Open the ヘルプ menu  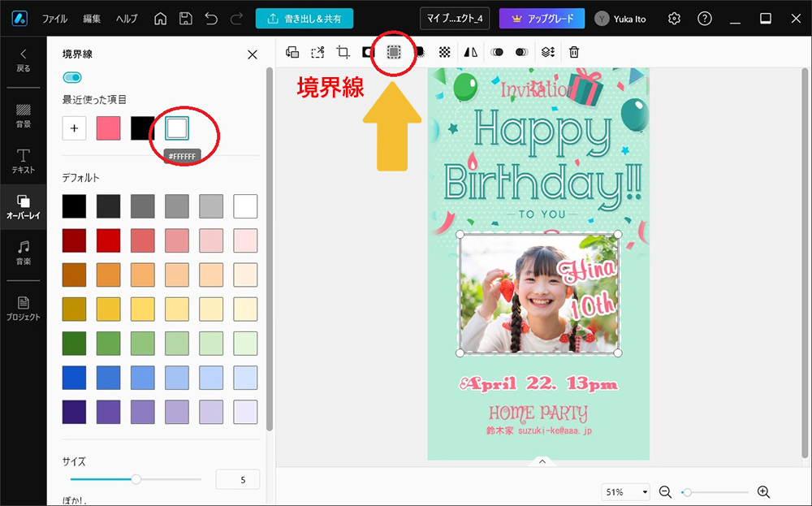[x=127, y=19]
